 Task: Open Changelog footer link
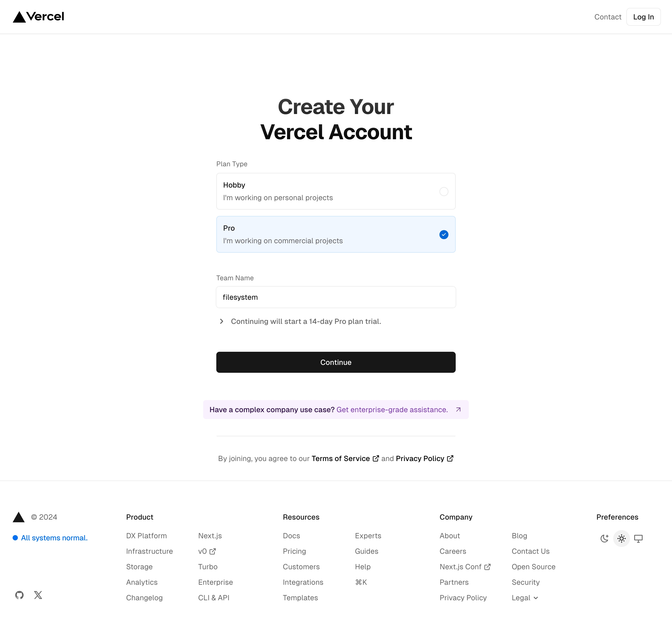click(144, 598)
